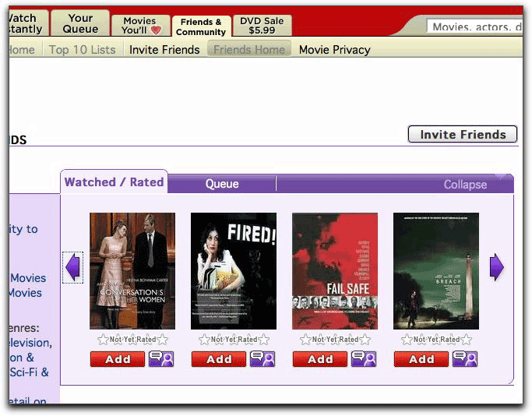532x416 pixels.
Task: Rate Conversations With Other Women using its stars
Action: [132, 340]
